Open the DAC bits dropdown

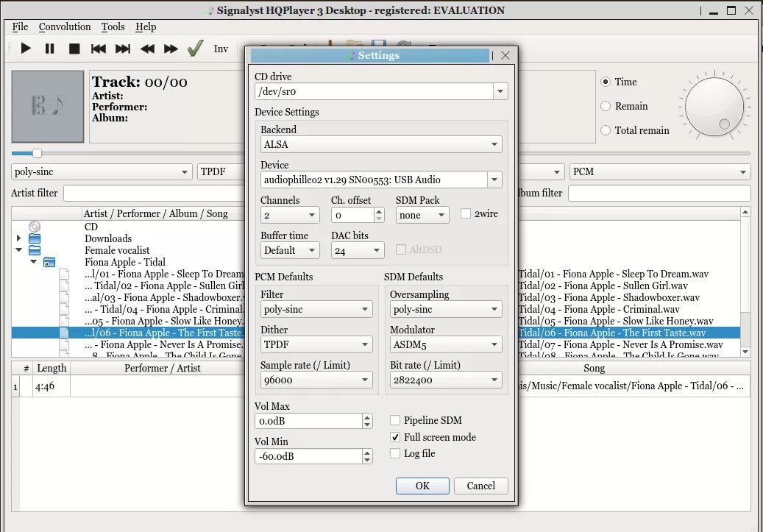click(x=357, y=251)
